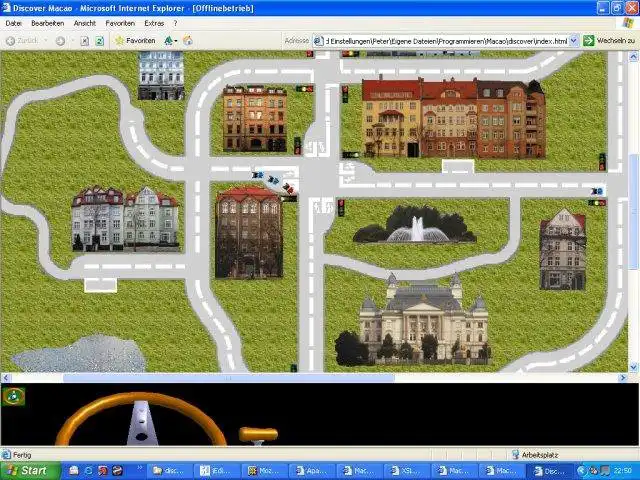Viewport: 640px width, 480px height.
Task: Click the large domed theater building
Action: (413, 319)
